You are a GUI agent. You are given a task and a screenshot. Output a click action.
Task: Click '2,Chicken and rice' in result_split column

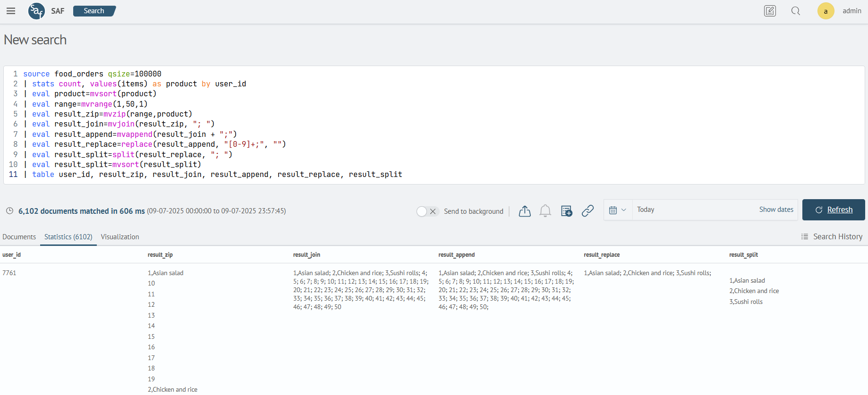pyautogui.click(x=754, y=291)
